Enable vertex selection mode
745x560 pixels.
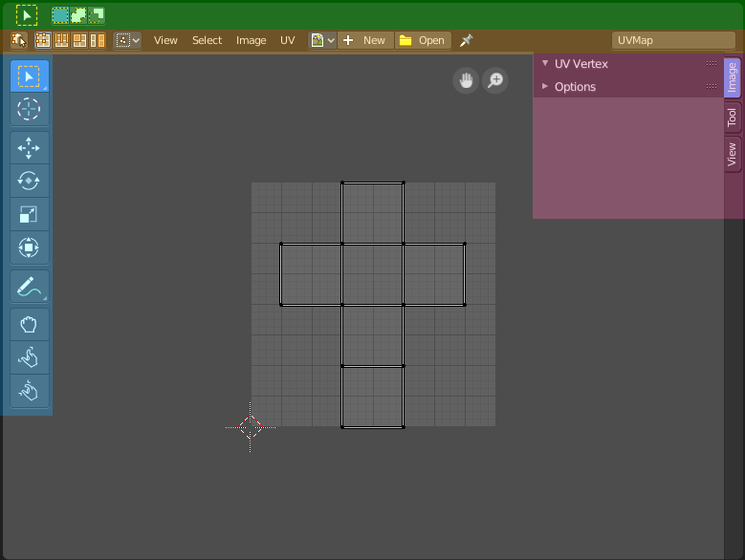[x=43, y=40]
